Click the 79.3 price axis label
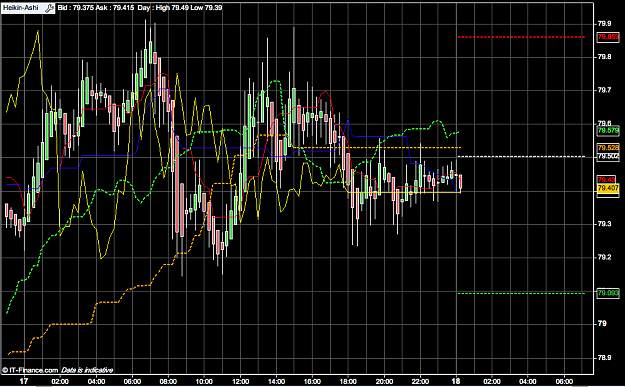This screenshot has width=625, height=387. (x=604, y=224)
